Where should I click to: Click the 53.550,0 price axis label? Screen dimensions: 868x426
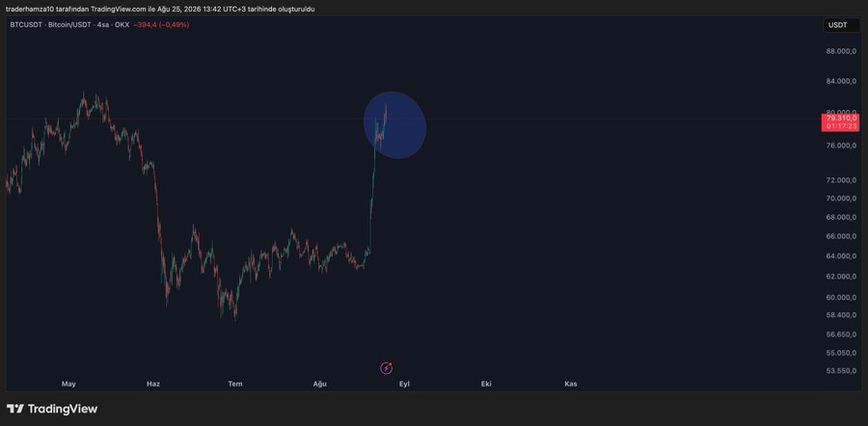[840, 371]
